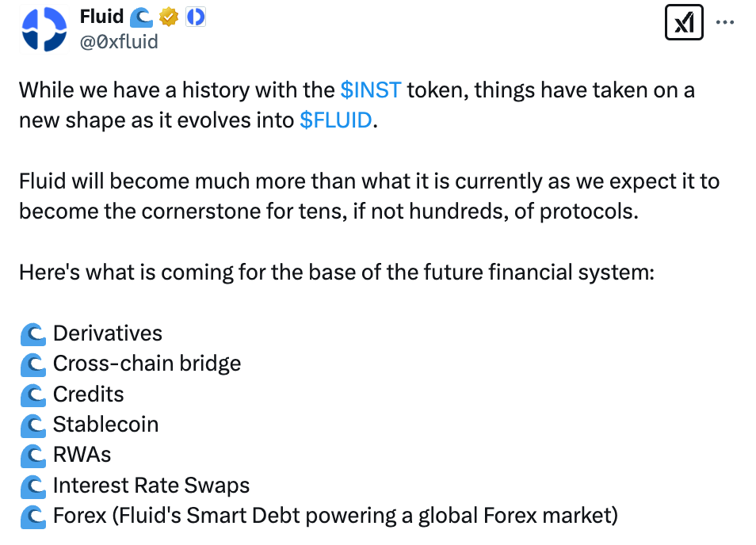Open the @0xfluid handle link

[x=120, y=41]
